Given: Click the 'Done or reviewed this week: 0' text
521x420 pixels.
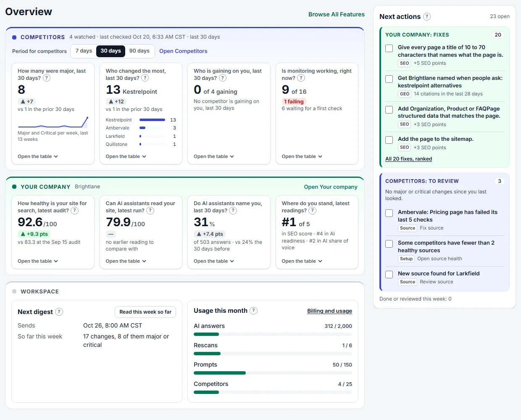Looking at the screenshot, I should (x=415, y=299).
